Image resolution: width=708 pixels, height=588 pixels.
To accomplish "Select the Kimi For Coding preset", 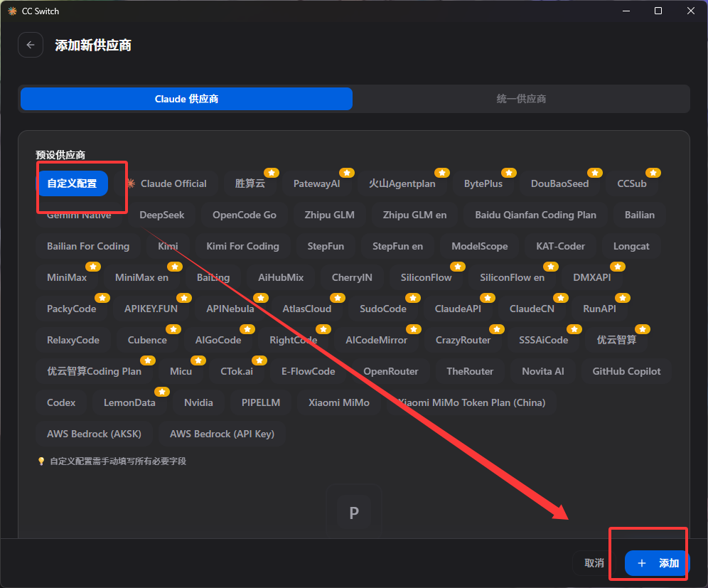I will pos(242,246).
